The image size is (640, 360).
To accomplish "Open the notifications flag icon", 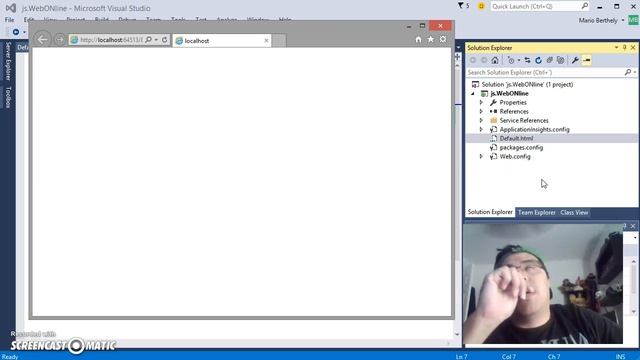I will (x=461, y=6).
